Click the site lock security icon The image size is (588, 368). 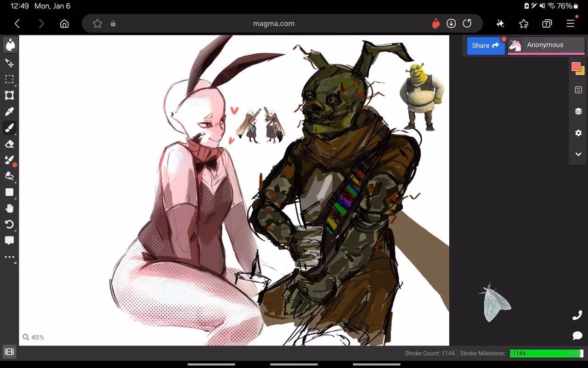[113, 23]
